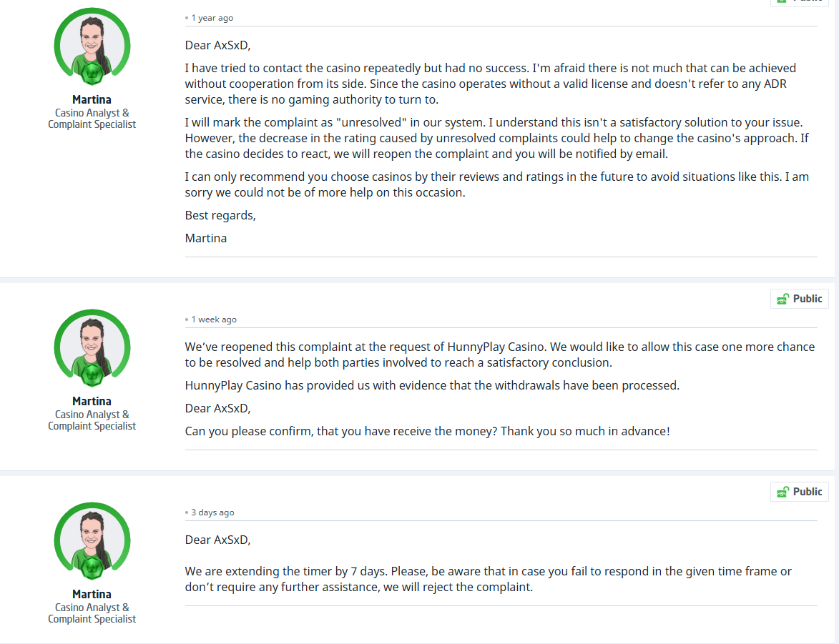839x644 pixels.
Task: Open Martina's avatar on the 1 year ago post
Action: point(92,46)
